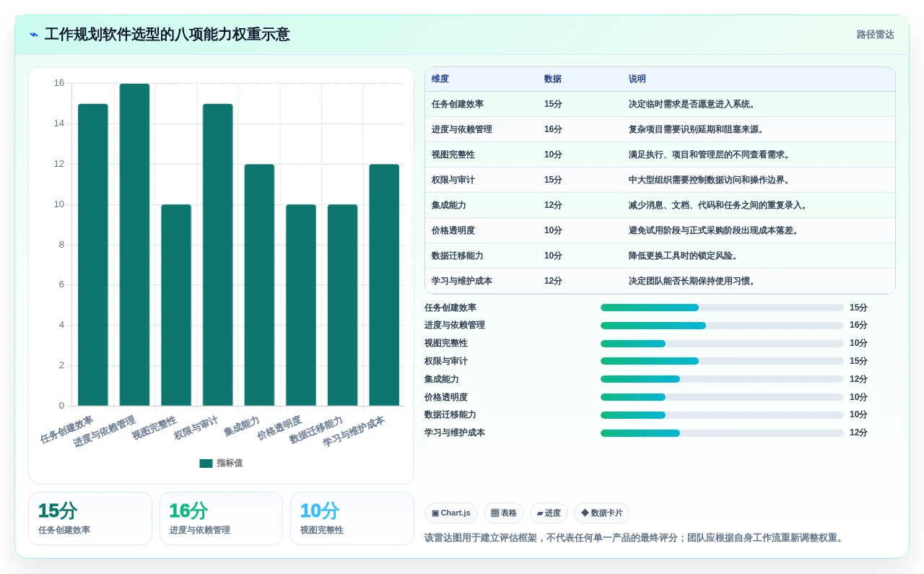Select the 维度 column header
Image resolution: width=924 pixels, height=574 pixels.
click(440, 79)
